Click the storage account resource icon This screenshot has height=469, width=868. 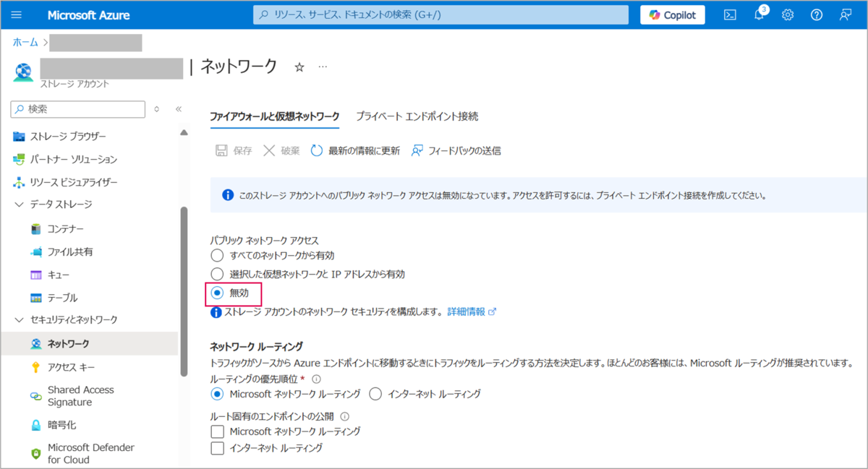click(23, 72)
